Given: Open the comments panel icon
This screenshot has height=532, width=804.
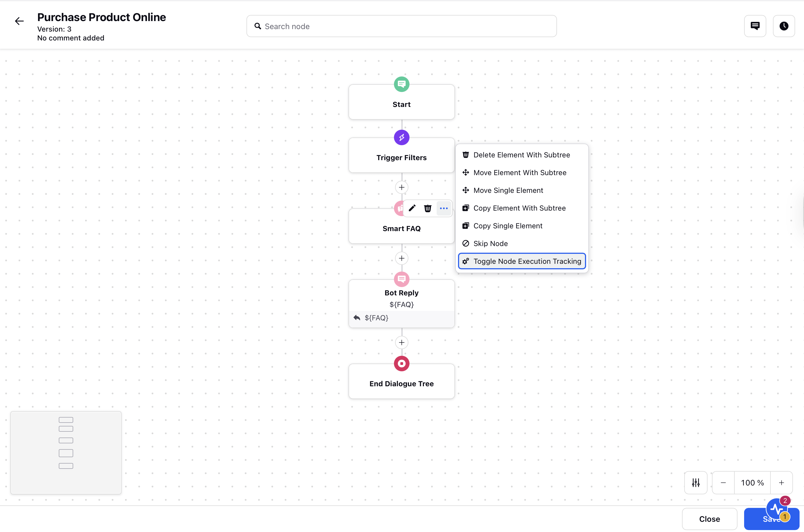Looking at the screenshot, I should [x=755, y=26].
